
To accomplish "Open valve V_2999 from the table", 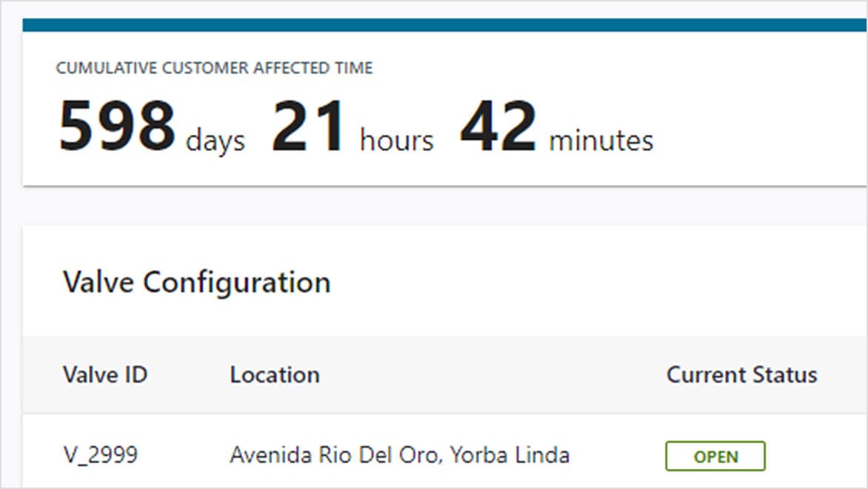I will (100, 454).
